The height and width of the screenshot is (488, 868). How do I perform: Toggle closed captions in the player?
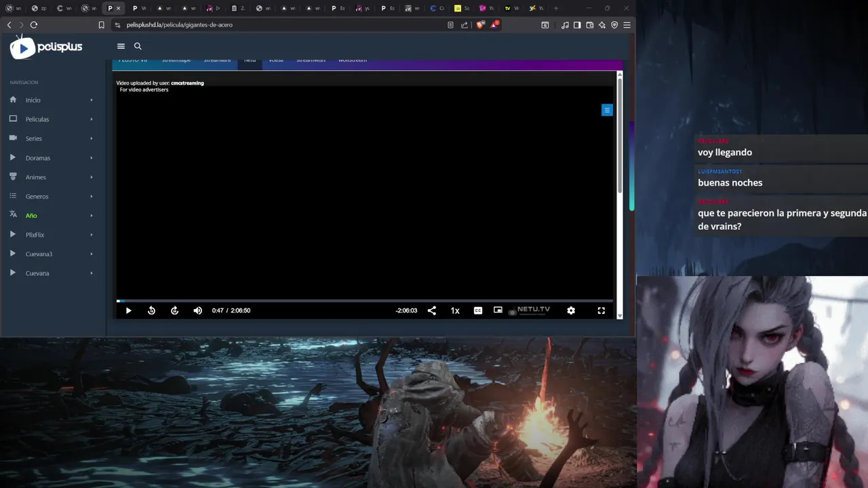tap(478, 310)
